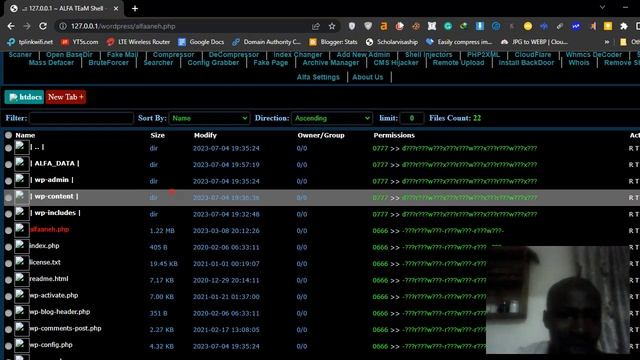Viewport: 640px width, 360px height.
Task: Go back with the browser back arrow
Action: 11,26
